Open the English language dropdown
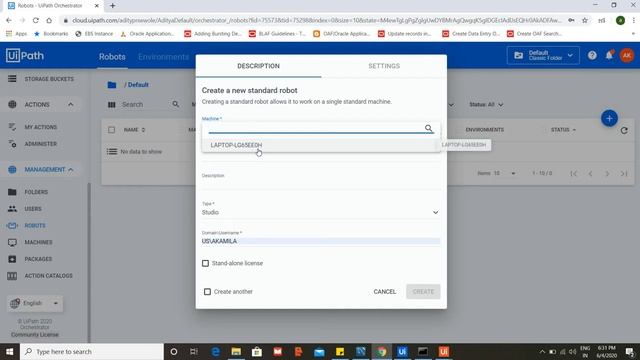The width and height of the screenshot is (640, 360). (x=35, y=303)
